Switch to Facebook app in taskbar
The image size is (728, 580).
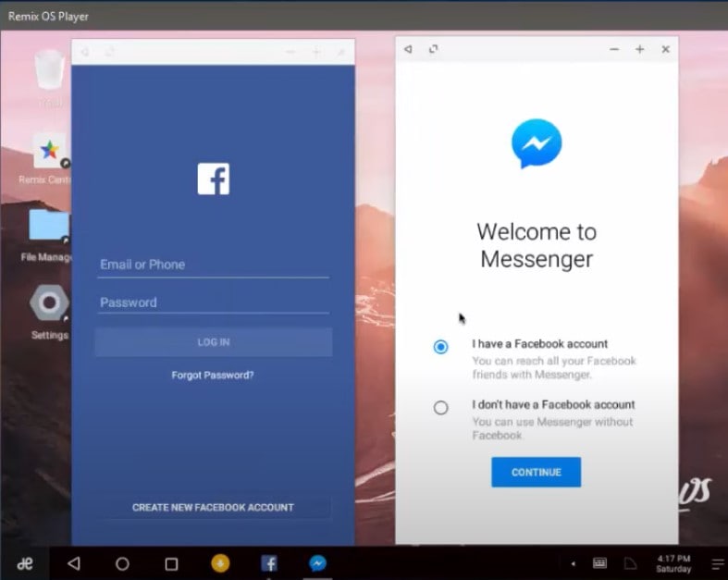point(269,563)
